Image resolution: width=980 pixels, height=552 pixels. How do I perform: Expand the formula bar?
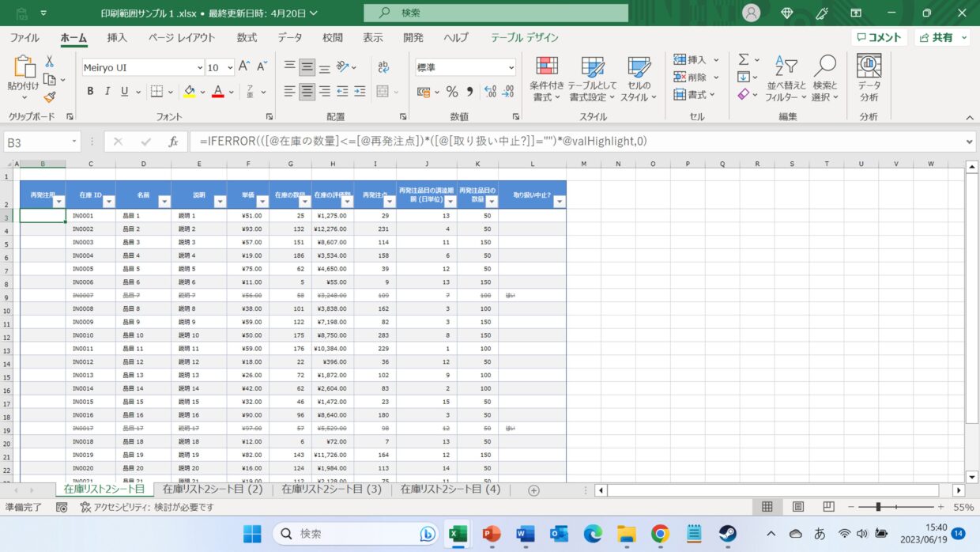[x=971, y=142]
